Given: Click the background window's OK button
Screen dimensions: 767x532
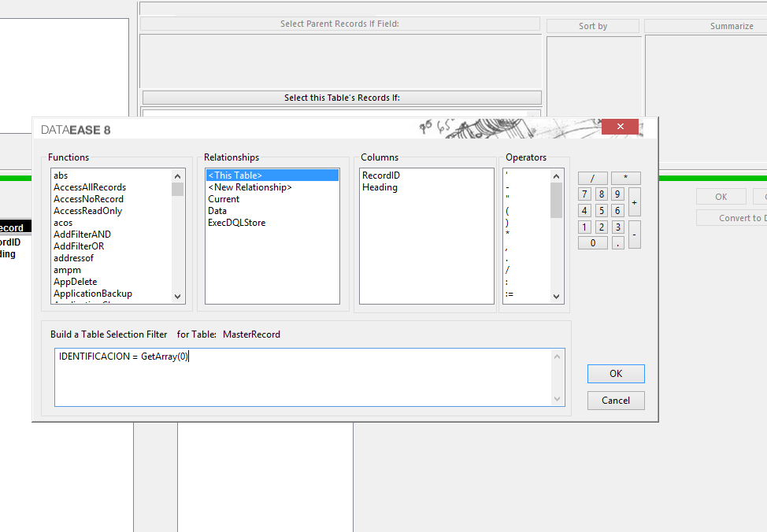Looking at the screenshot, I should point(721,197).
